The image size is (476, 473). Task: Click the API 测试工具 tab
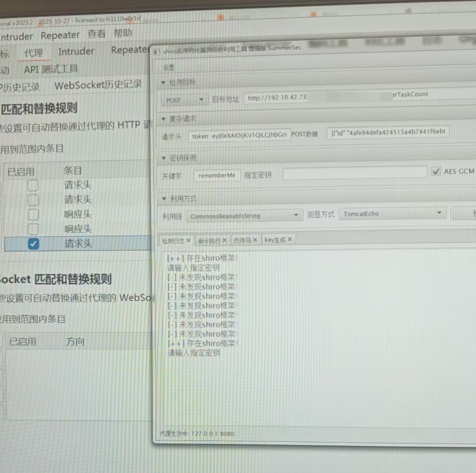tap(51, 69)
